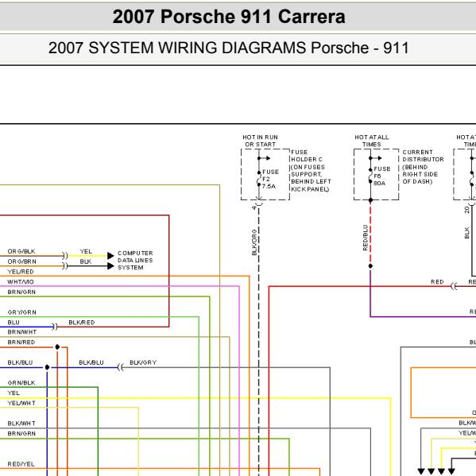Click the "ORG/BRN" wire label
This screenshot has width=476, height=476.
(21, 261)
